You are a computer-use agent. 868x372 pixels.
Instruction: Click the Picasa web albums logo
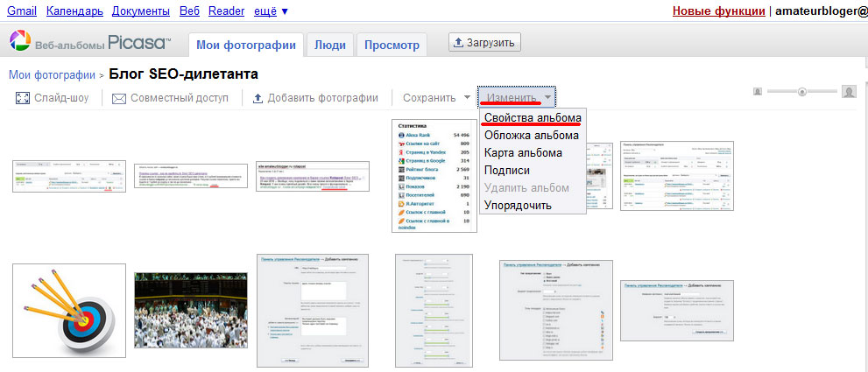point(89,43)
